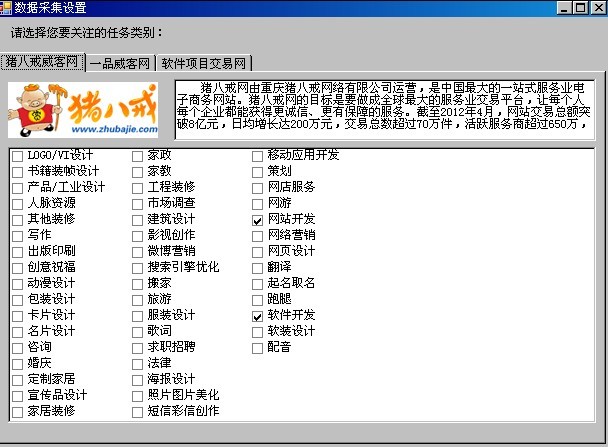Select the 市场调查 checkbox

click(137, 204)
